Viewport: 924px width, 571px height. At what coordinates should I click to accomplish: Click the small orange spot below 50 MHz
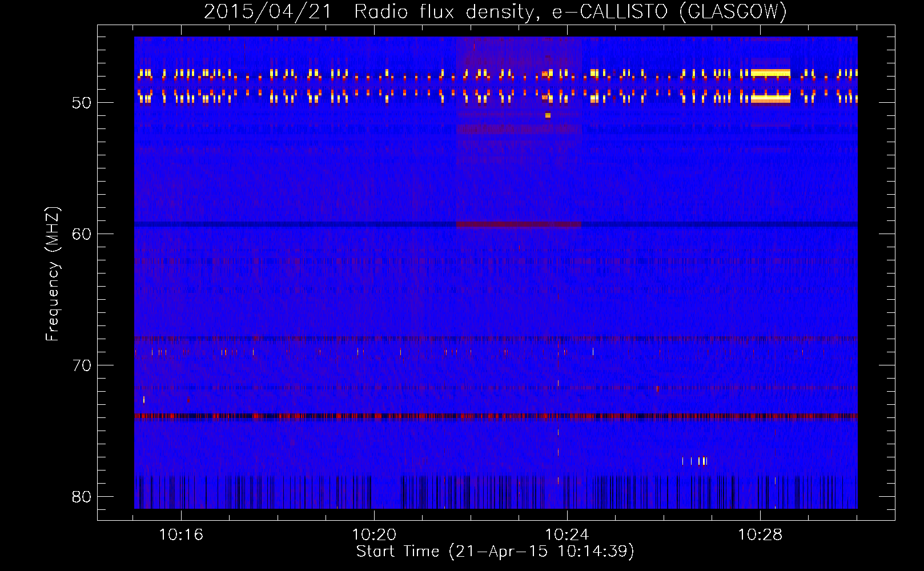548,115
